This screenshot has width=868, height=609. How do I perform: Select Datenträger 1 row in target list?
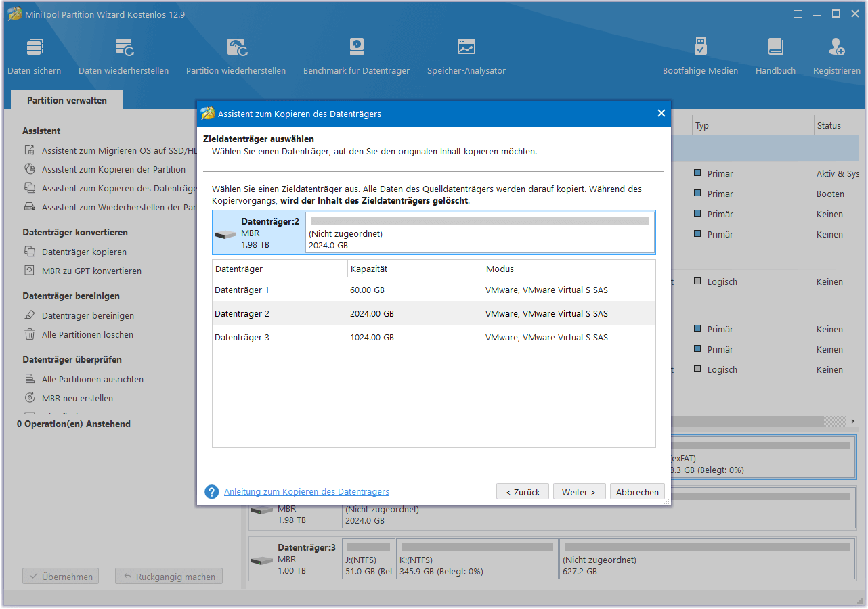(434, 290)
